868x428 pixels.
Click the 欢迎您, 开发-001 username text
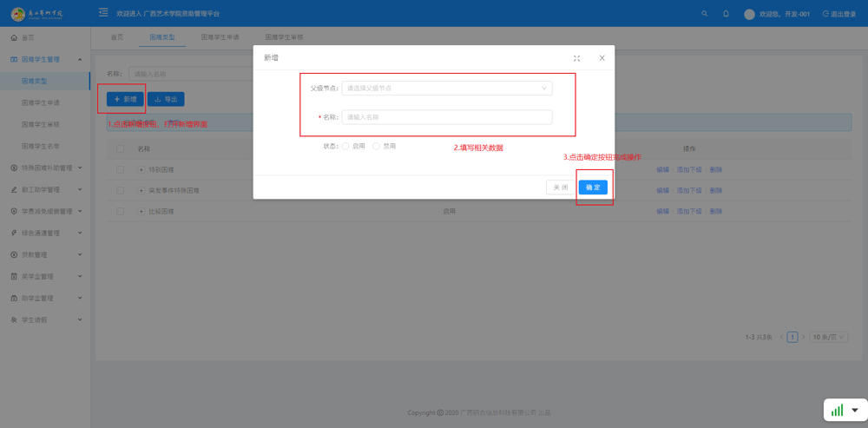785,15
